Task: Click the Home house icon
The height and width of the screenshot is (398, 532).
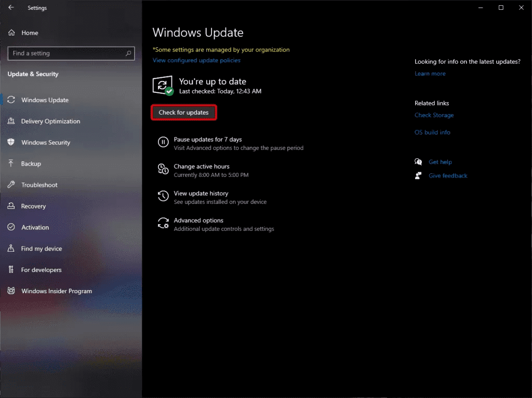Action: [x=11, y=33]
